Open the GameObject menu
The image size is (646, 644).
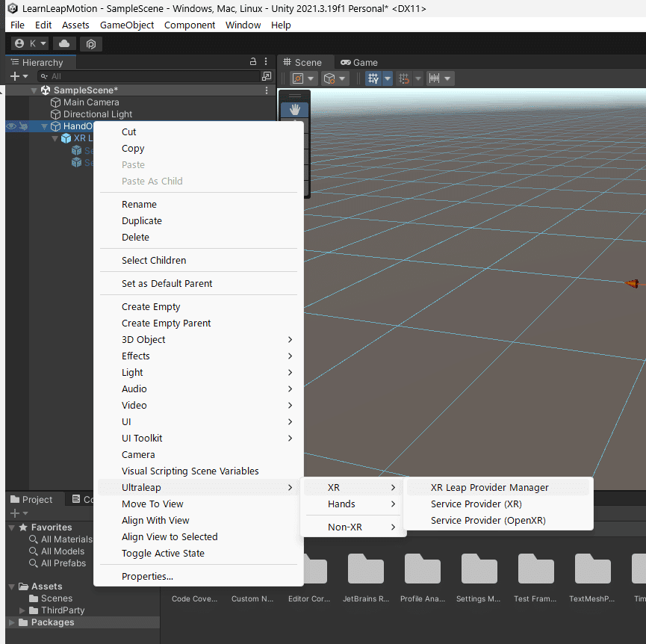pyautogui.click(x=127, y=25)
